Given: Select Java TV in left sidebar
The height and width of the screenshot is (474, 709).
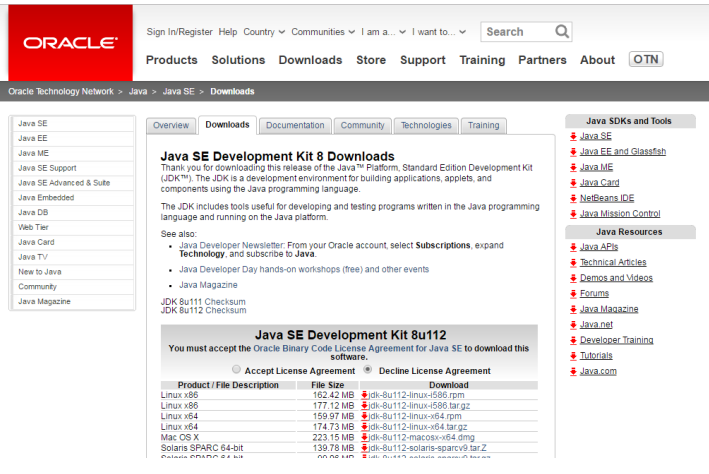Looking at the screenshot, I should 74,257.
